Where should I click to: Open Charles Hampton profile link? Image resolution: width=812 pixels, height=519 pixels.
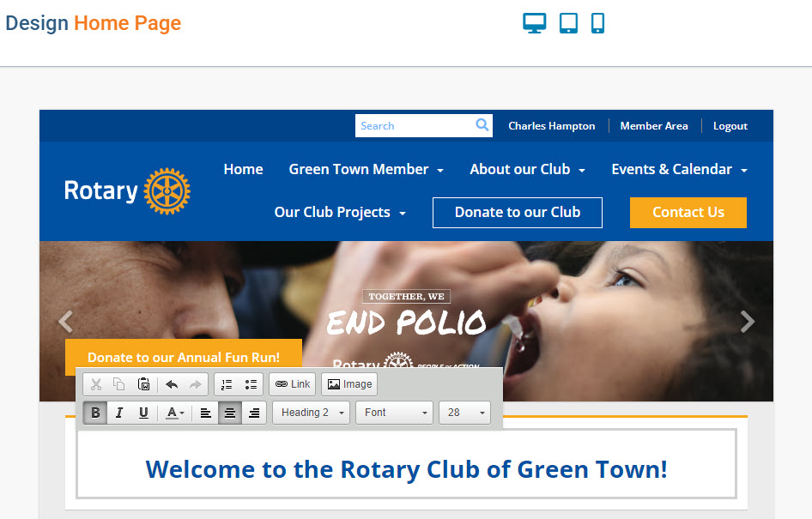click(552, 126)
